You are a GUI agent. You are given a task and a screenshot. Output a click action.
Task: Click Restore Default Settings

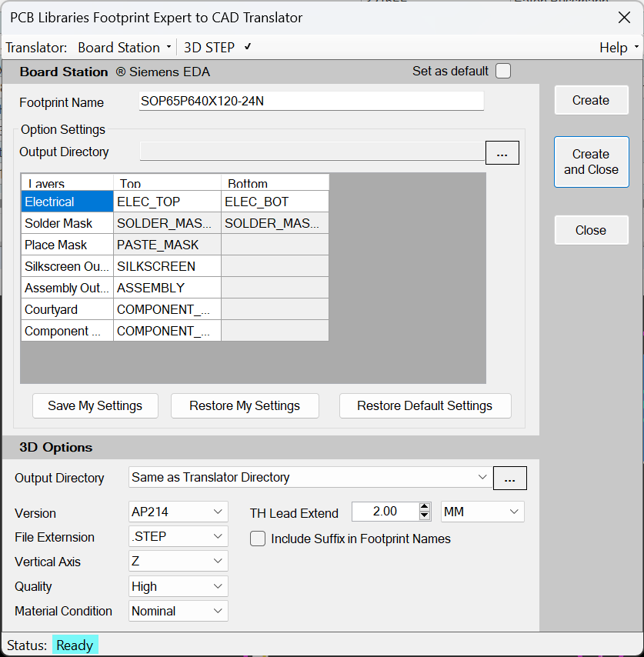click(425, 405)
